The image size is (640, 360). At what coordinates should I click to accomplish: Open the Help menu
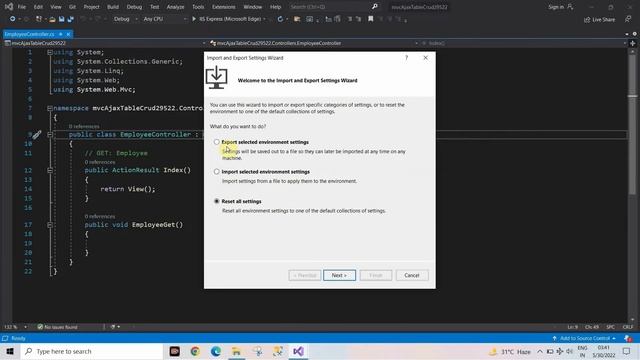276,7
